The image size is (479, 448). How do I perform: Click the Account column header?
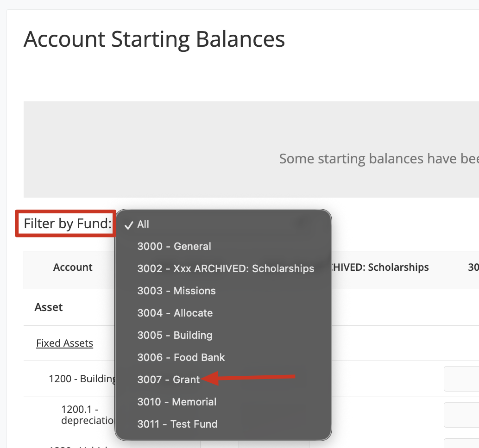pos(73,268)
